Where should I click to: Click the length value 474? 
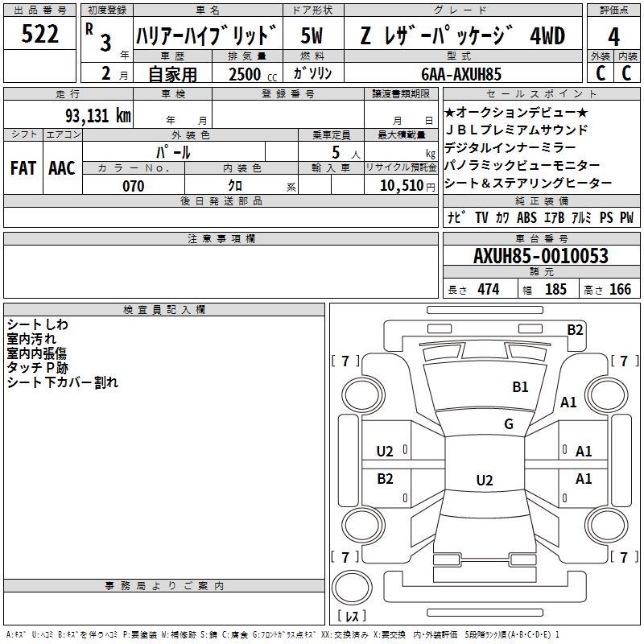489,289
